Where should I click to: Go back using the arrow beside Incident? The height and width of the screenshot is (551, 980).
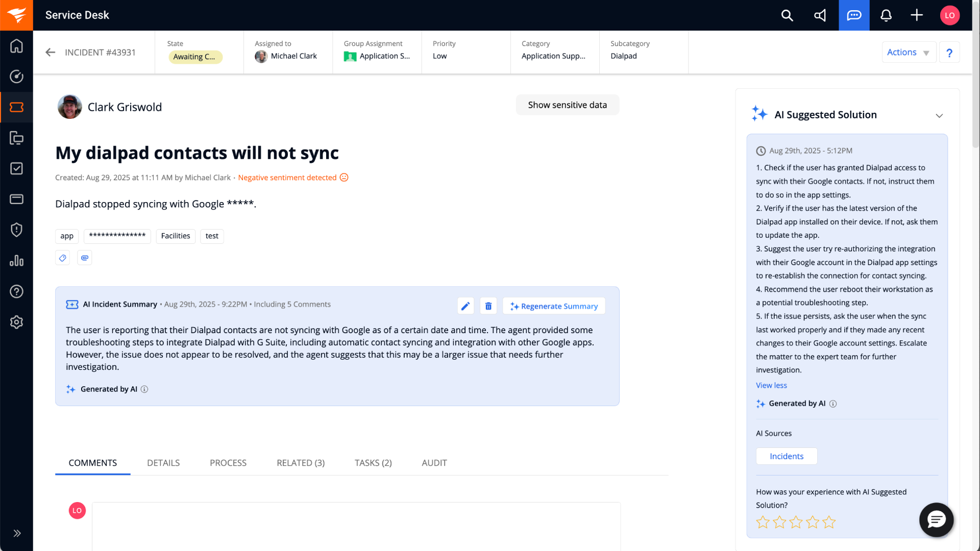point(50,52)
